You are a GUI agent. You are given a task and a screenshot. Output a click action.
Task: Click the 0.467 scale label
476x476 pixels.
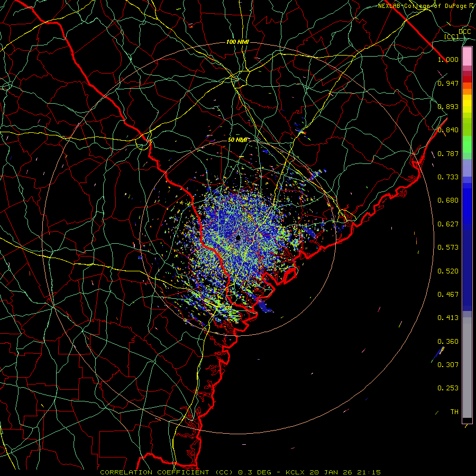(448, 295)
